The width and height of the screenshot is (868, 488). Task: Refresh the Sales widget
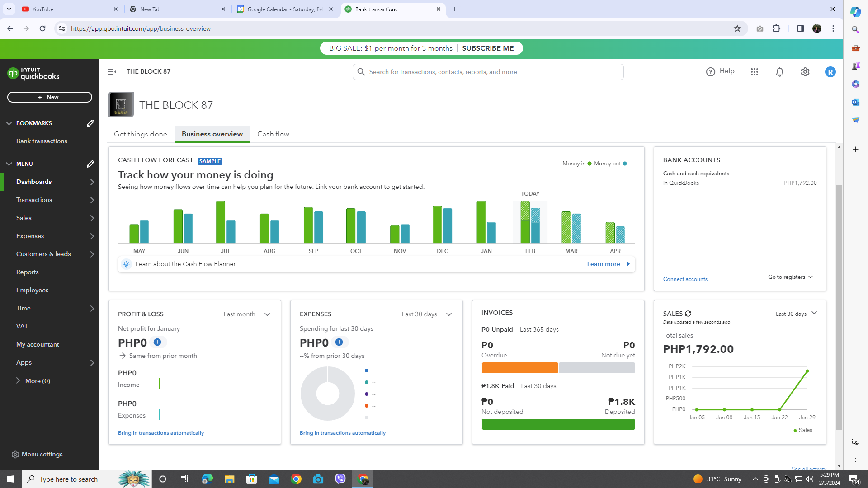click(x=688, y=314)
